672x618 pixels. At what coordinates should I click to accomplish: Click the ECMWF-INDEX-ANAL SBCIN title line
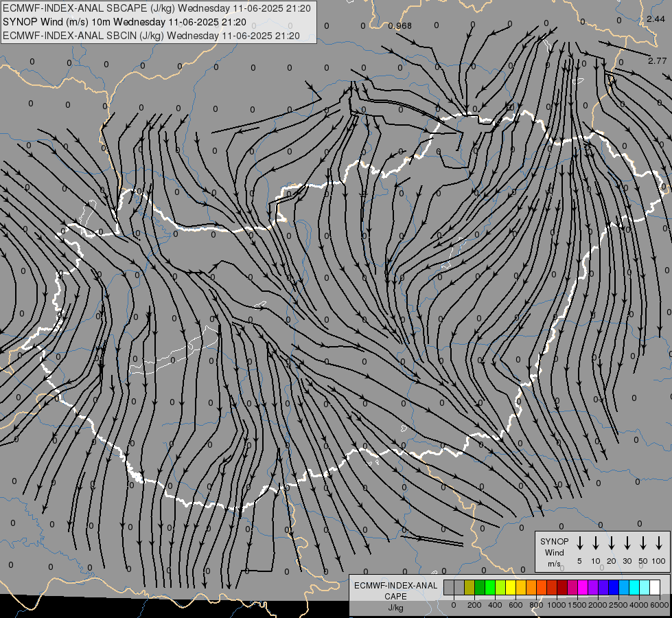[151, 36]
